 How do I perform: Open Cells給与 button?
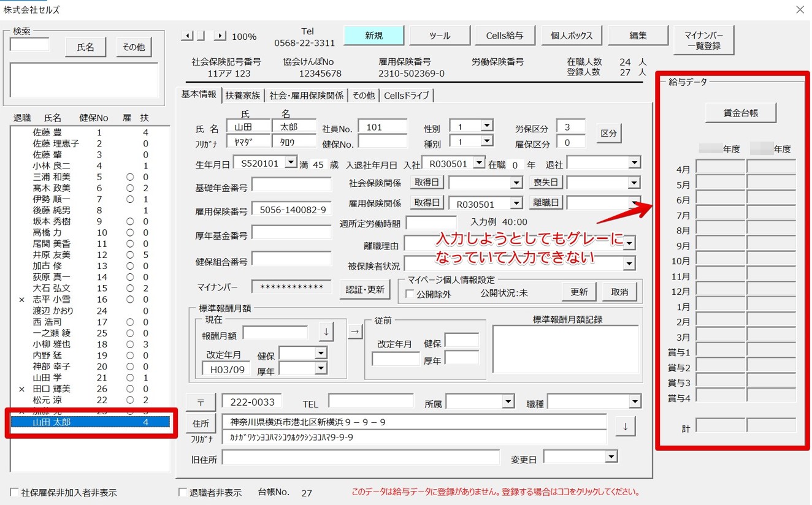(505, 36)
